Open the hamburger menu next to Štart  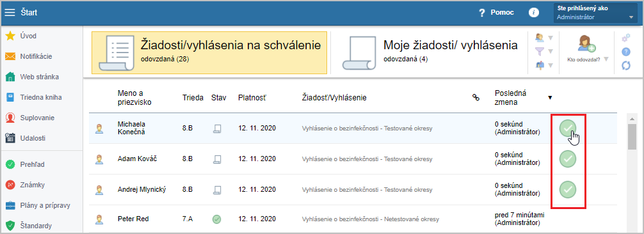pos(10,12)
